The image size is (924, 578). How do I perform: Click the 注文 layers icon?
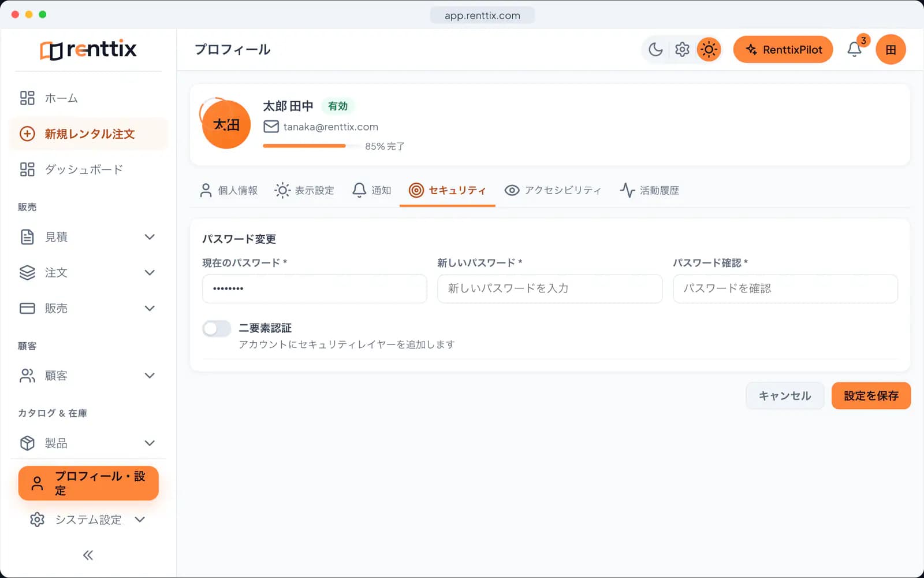click(x=27, y=273)
